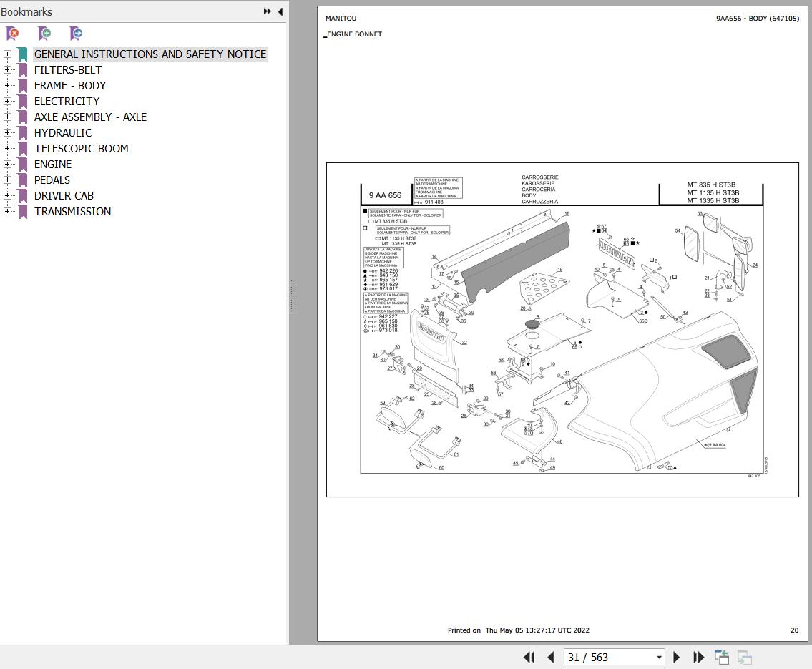
Task: Expand the FILTERS-BELT bookmark node
Action: pyautogui.click(x=6, y=69)
